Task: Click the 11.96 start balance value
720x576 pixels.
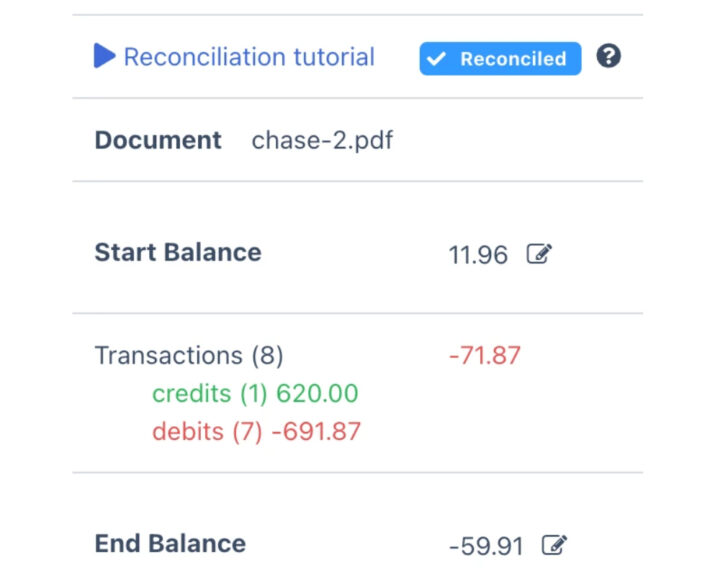Action: [478, 255]
